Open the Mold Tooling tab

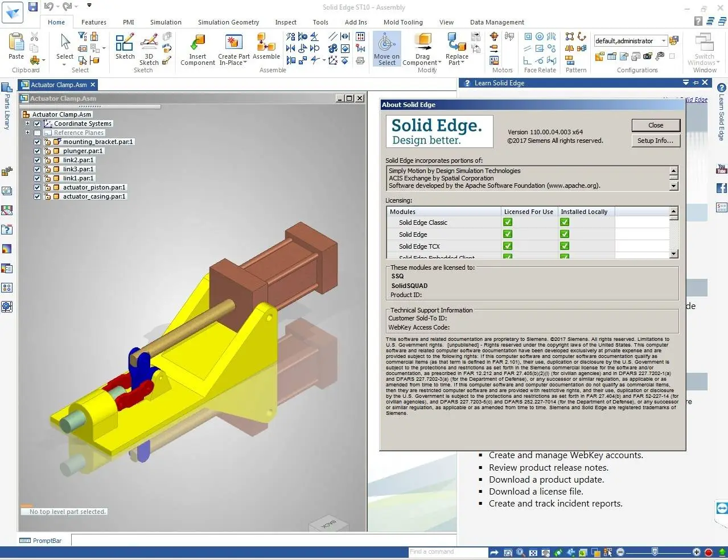click(x=403, y=22)
